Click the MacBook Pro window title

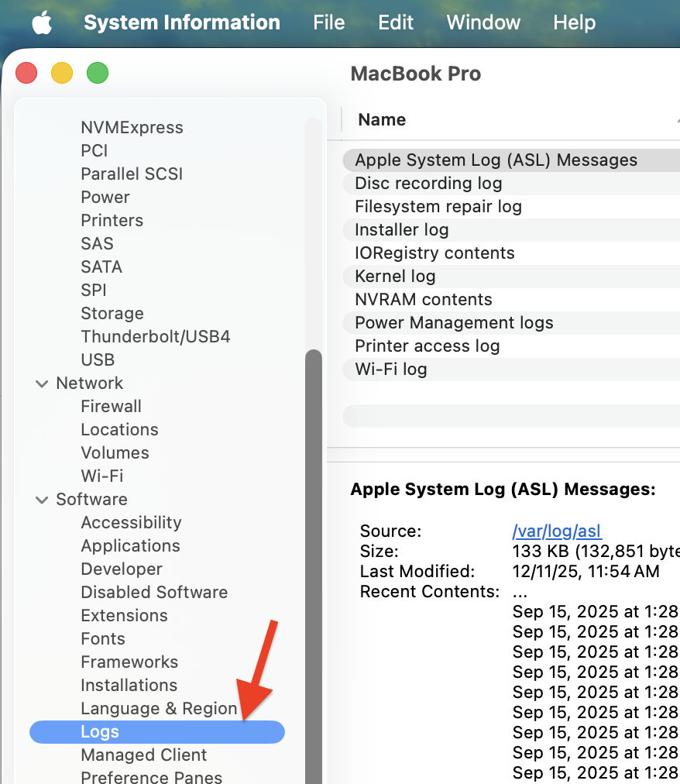tap(415, 74)
